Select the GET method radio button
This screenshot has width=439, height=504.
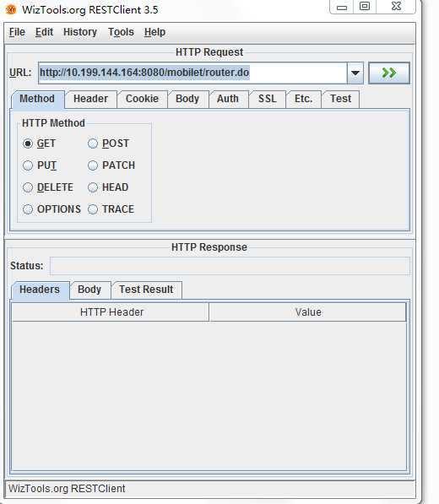click(x=28, y=144)
